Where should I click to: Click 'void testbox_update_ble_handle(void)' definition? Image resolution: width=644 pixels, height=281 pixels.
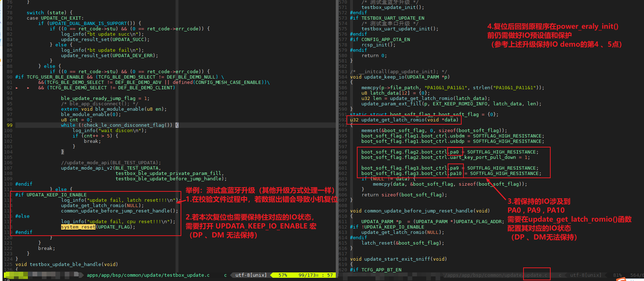67,264
